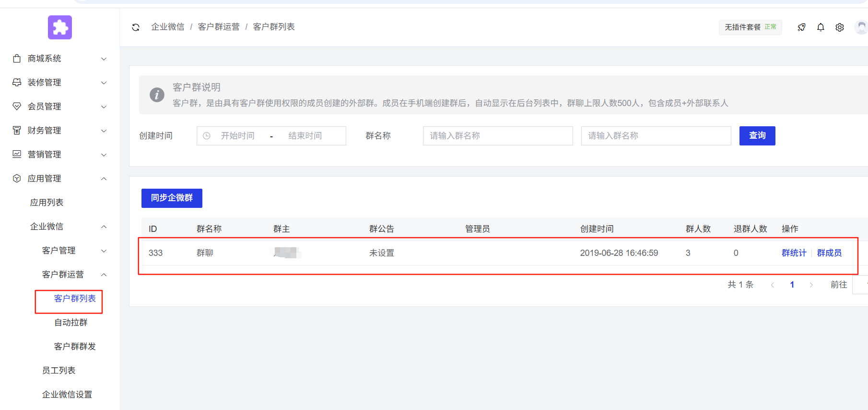
Task: Focus the first 请输入群名称 input field
Action: pyautogui.click(x=497, y=136)
